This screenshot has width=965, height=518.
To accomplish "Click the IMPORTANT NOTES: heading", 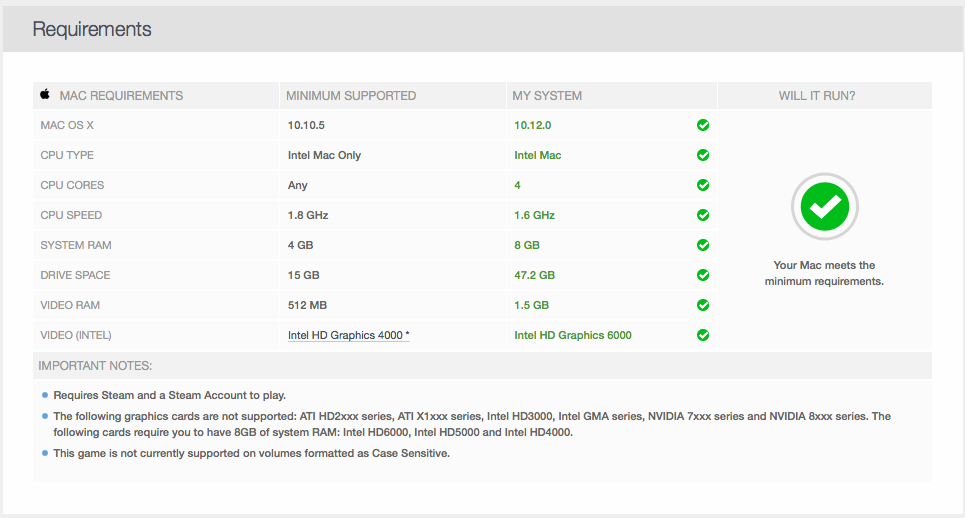I will [x=95, y=365].
